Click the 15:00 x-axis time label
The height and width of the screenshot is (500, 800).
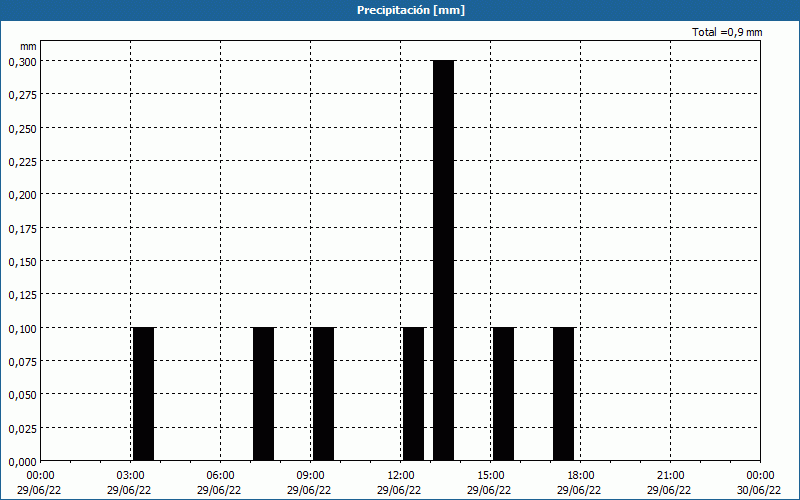(x=490, y=476)
